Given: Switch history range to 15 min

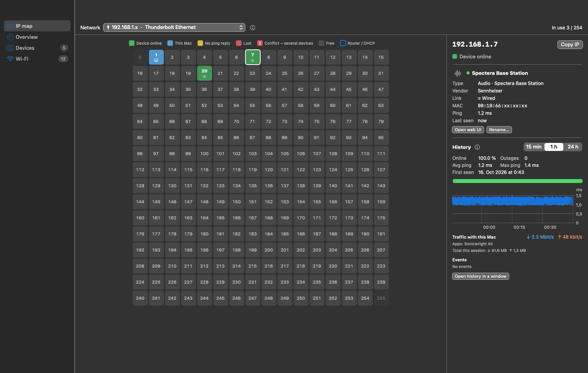Looking at the screenshot, I should point(534,147).
